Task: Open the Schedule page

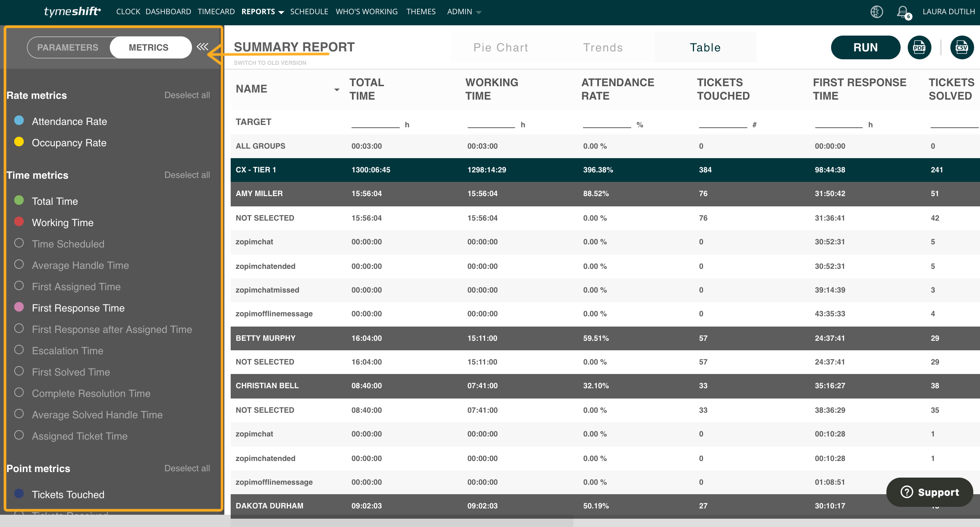Action: (x=309, y=12)
